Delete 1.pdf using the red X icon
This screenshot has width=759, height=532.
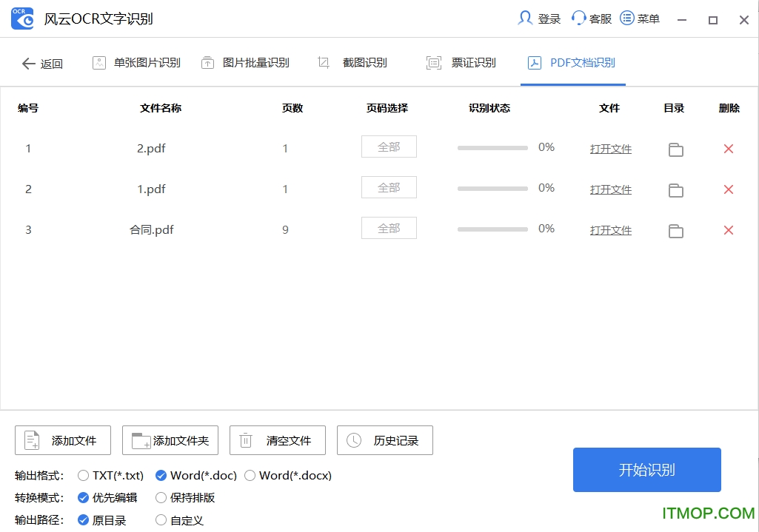[x=728, y=189]
